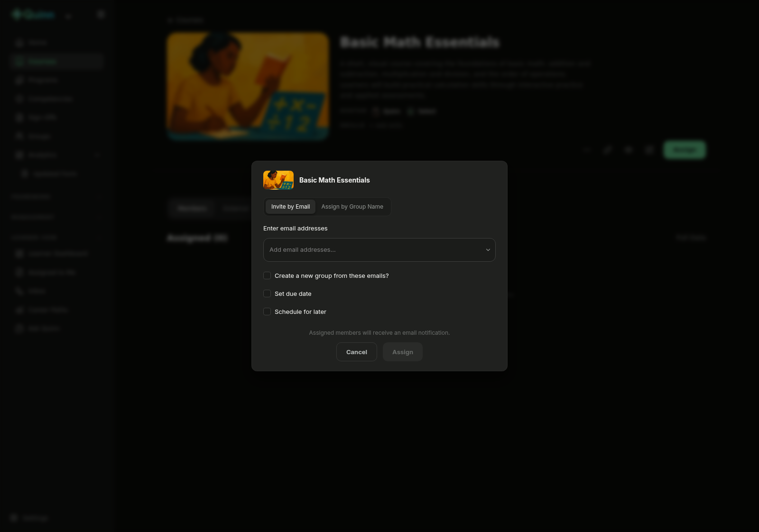Click the Add email addresses input field
Viewport: 759px width, 532px height.
pos(379,250)
